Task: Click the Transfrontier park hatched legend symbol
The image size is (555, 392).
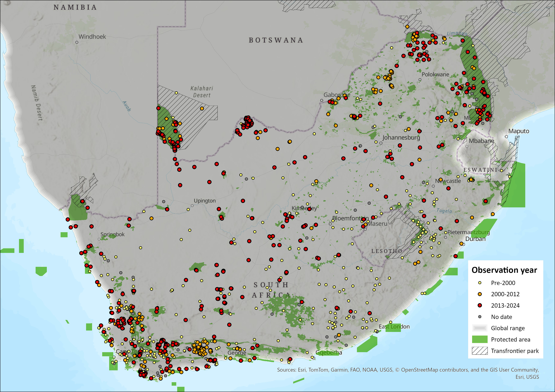Action: coord(480,351)
